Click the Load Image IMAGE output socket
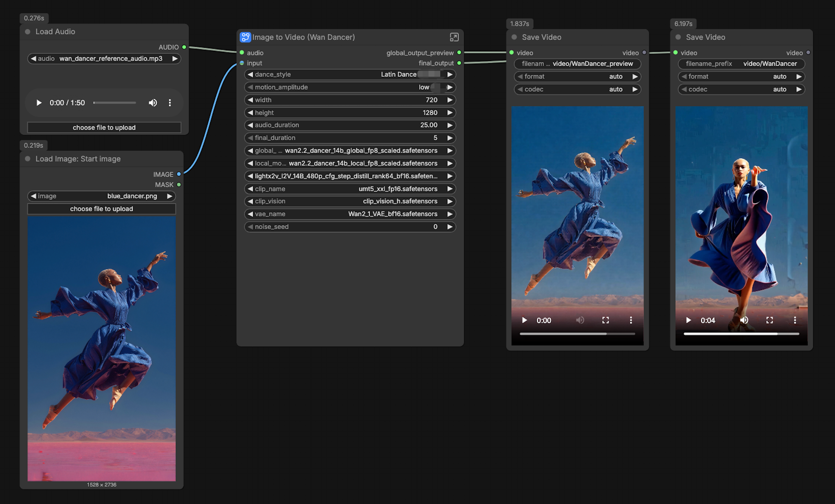Image resolution: width=835 pixels, height=504 pixels. point(179,174)
